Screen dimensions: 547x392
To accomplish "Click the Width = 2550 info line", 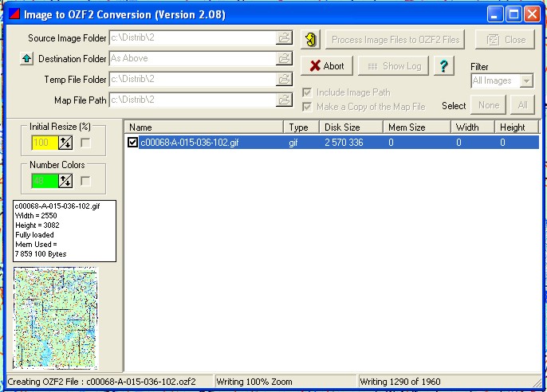I will (x=36, y=216).
